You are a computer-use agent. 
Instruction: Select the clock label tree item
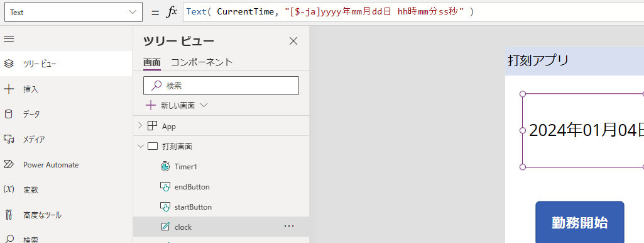221,227
